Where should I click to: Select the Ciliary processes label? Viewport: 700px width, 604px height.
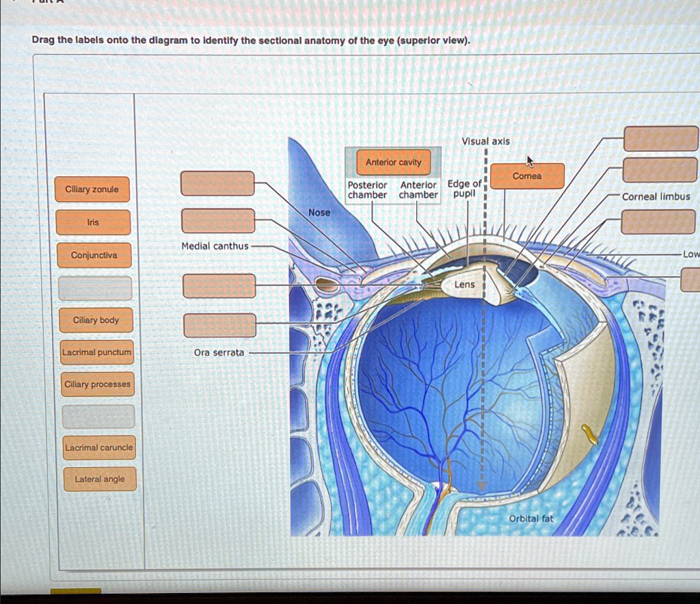pyautogui.click(x=97, y=384)
